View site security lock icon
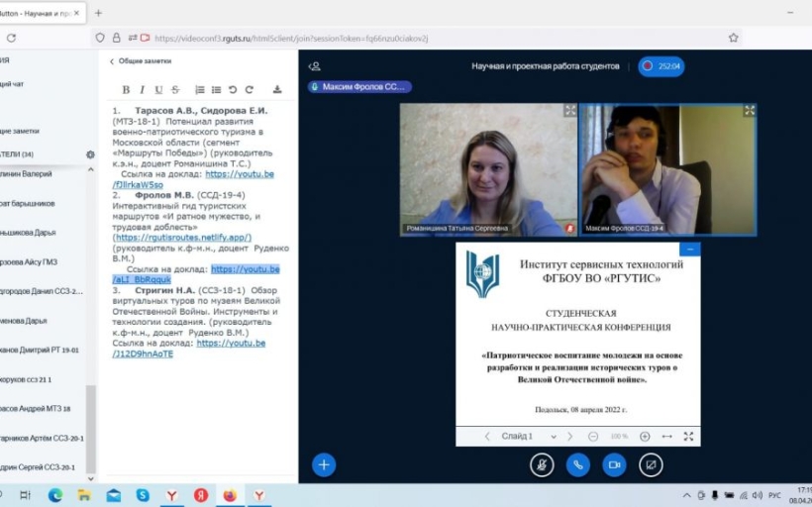This screenshot has width=812, height=507. click(117, 38)
